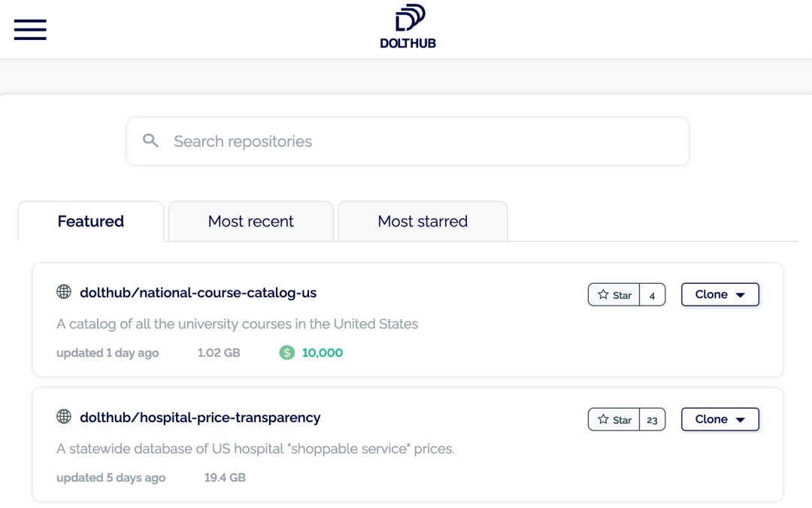Screen dimensions: 812x508
Task: Click star count 4 on national-course-catalog-us
Action: (652, 295)
